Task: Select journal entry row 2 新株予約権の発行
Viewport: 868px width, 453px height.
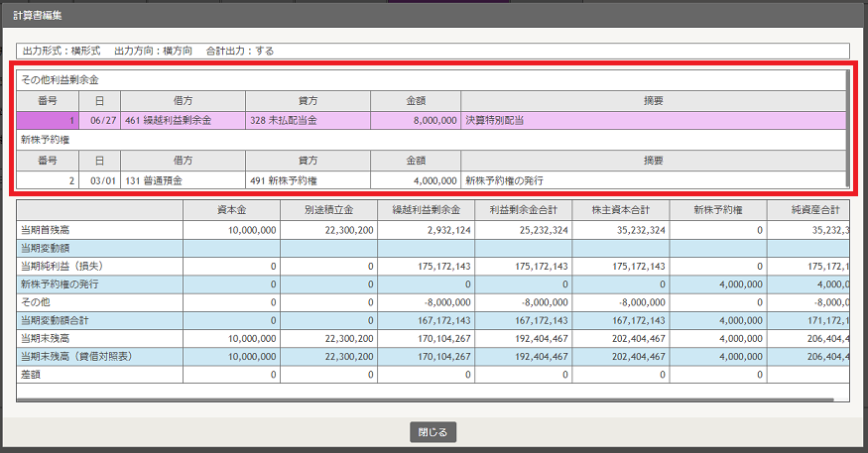Action: coord(432,180)
